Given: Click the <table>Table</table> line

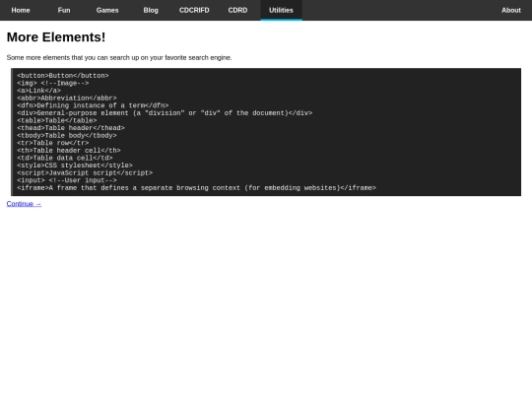Looking at the screenshot, I should pos(57,120).
